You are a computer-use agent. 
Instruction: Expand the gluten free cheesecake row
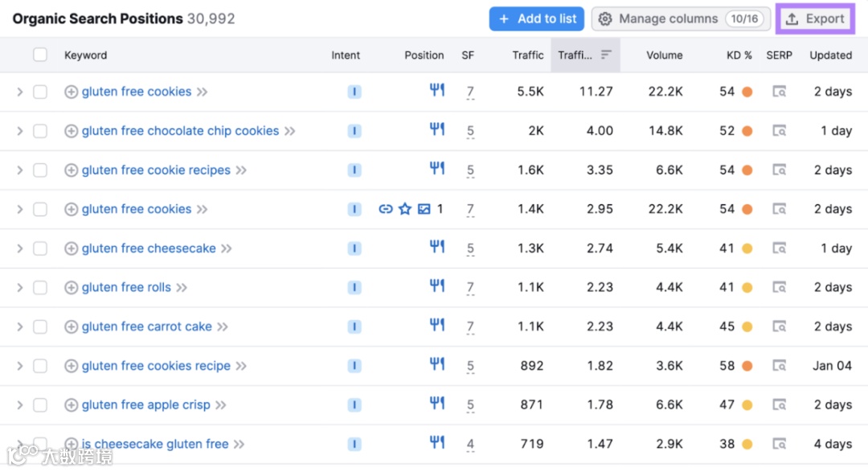(x=20, y=248)
